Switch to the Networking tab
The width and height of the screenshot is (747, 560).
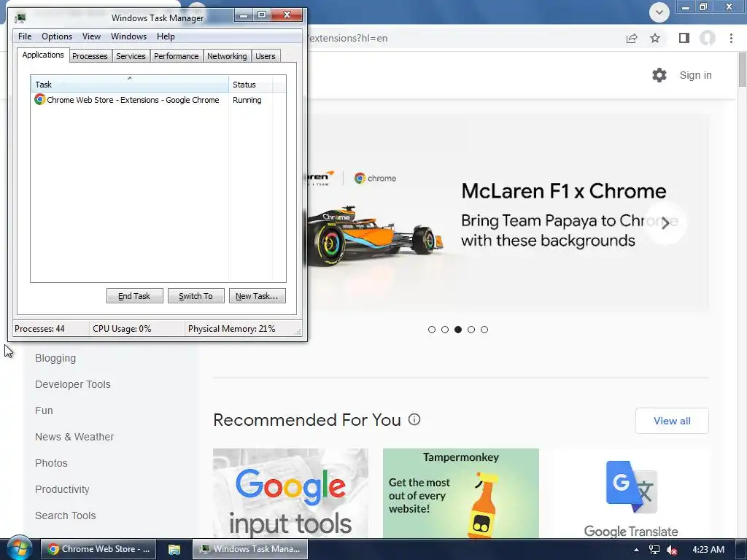coord(228,56)
